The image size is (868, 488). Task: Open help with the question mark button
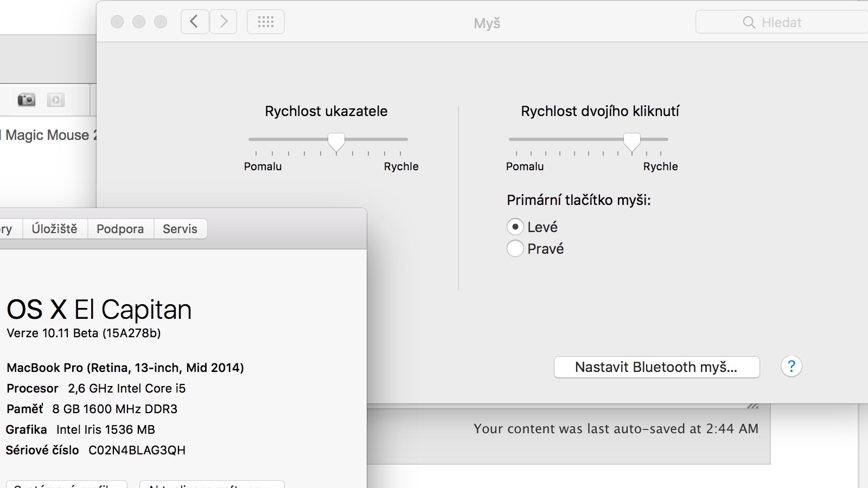[x=791, y=367]
